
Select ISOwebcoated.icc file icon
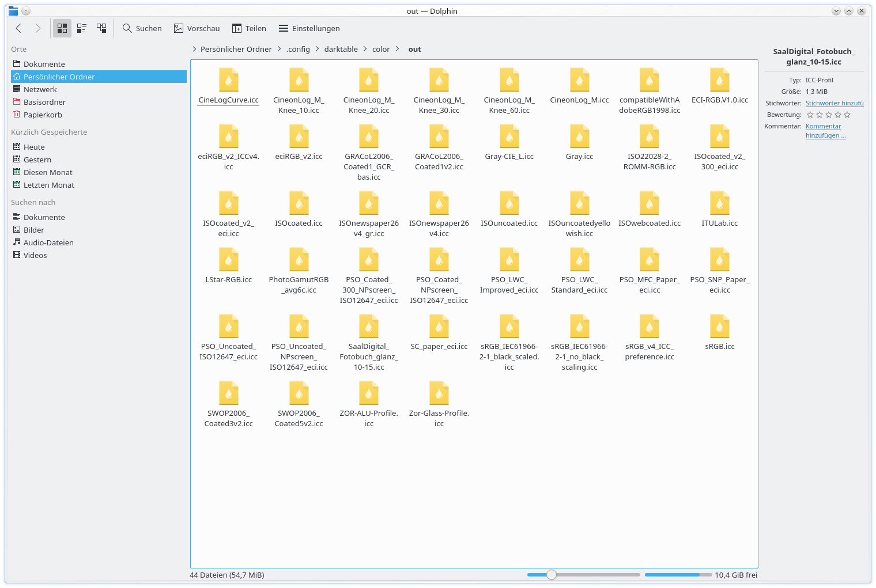pos(650,203)
